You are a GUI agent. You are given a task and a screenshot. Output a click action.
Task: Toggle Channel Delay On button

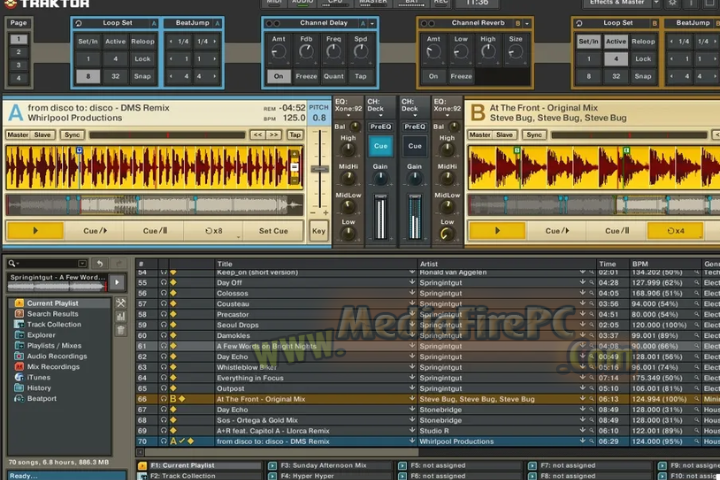pyautogui.click(x=279, y=76)
